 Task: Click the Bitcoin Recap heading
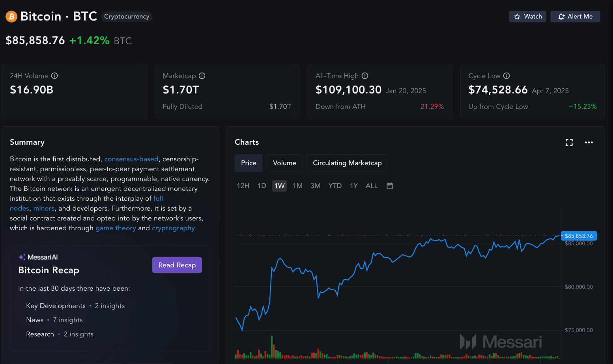click(x=49, y=270)
